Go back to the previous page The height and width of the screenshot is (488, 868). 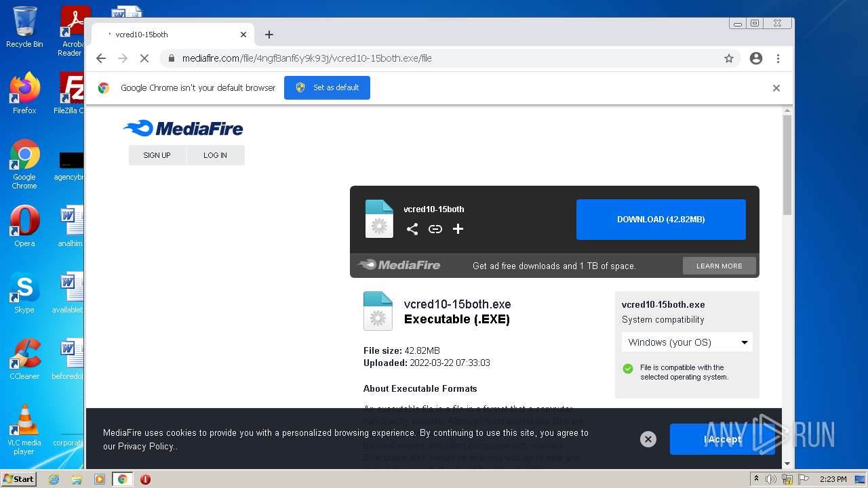click(x=101, y=58)
